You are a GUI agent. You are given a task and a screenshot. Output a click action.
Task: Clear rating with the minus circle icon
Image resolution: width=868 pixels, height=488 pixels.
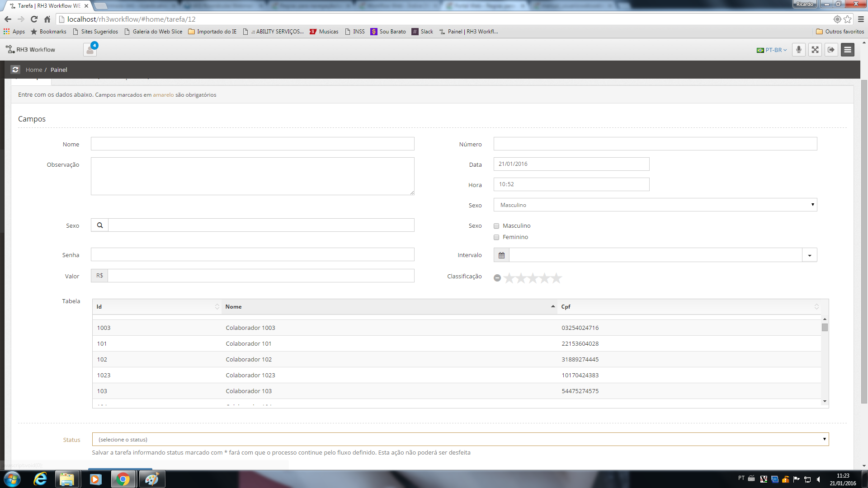(497, 278)
